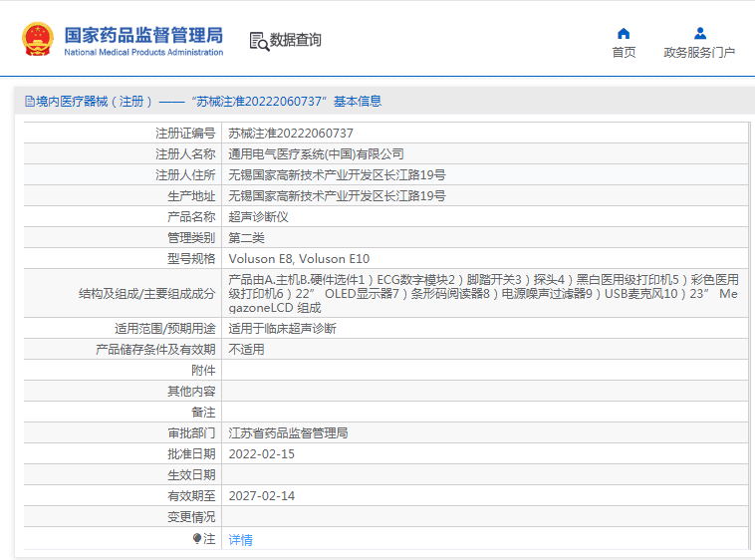Click the registrant name 通用电气医疗系统(中国)有限公司
755x560 pixels.
pyautogui.click(x=316, y=154)
